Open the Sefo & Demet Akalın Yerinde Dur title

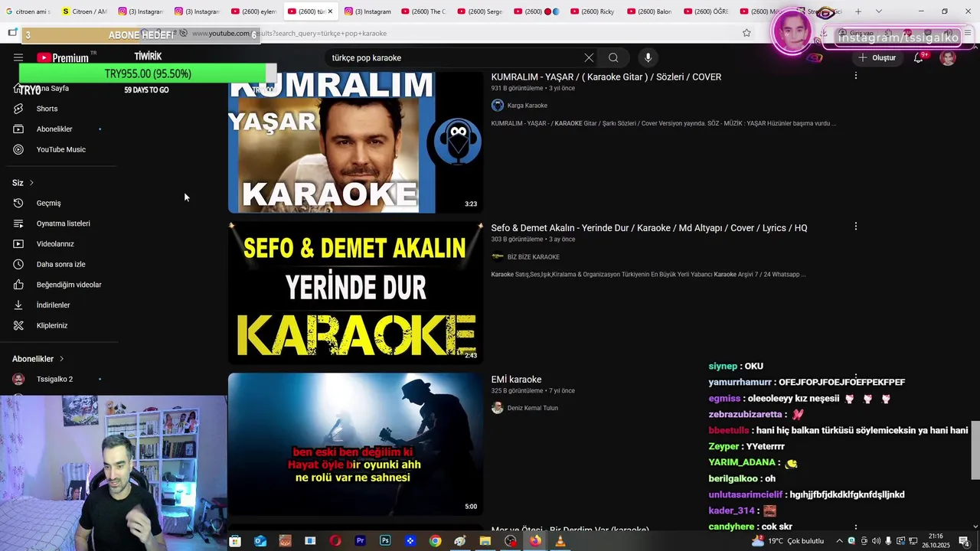click(649, 228)
